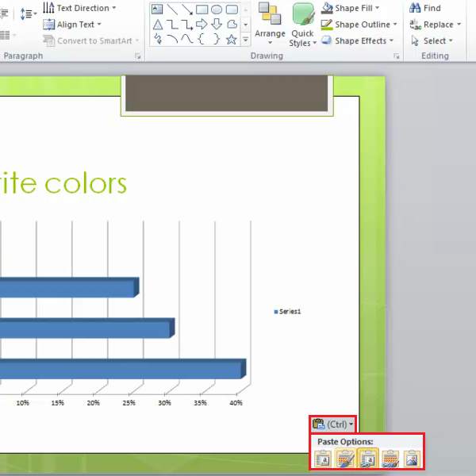Click the 40% axis label
This screenshot has width=476, height=476.
[x=236, y=403]
